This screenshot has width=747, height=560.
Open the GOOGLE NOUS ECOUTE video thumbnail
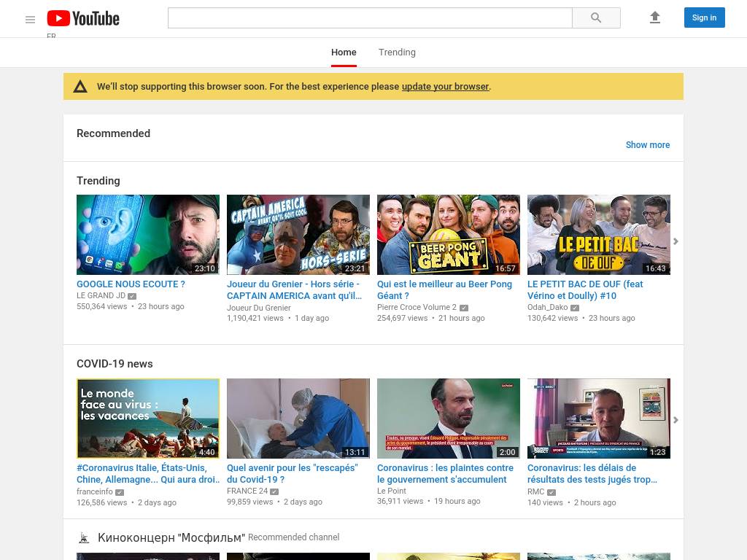148,235
